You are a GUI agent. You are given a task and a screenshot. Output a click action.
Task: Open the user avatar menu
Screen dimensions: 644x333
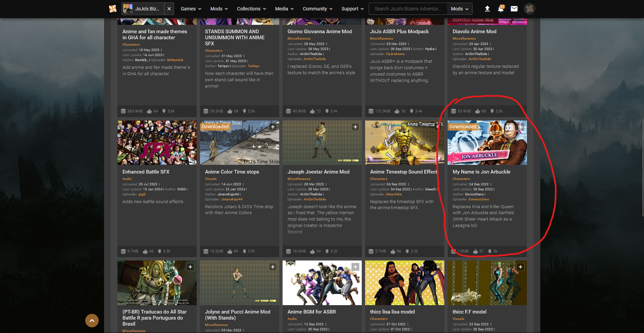530,9
